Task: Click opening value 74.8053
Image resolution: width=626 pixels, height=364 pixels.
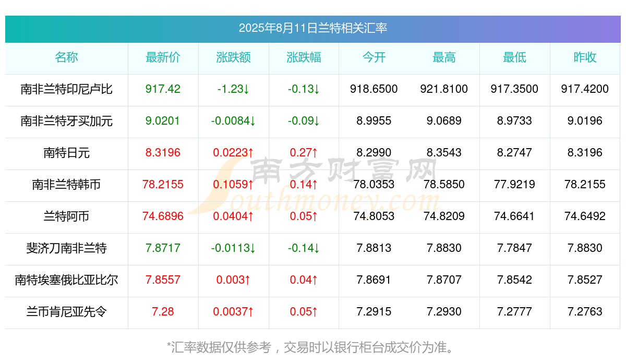Action: click(x=374, y=216)
